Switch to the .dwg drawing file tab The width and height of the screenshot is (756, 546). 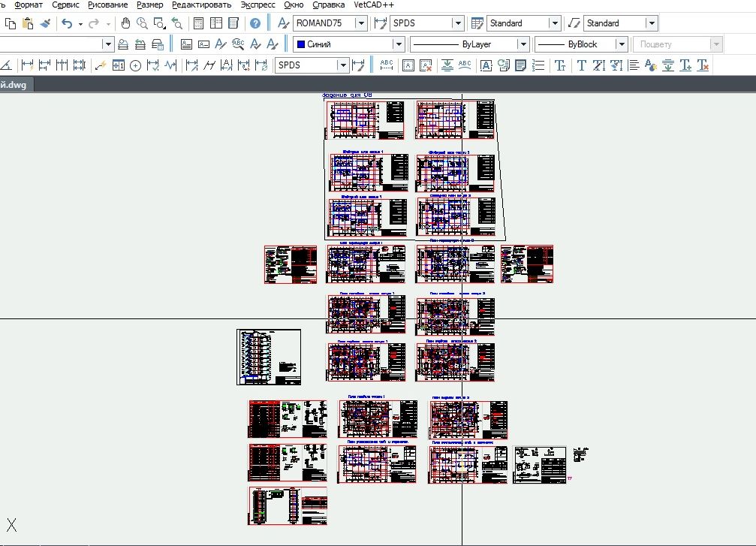[17, 85]
